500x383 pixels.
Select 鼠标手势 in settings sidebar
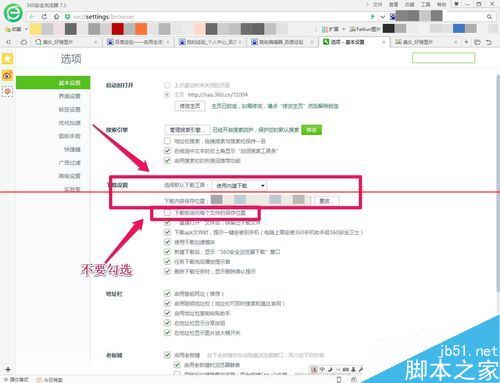[x=70, y=136]
